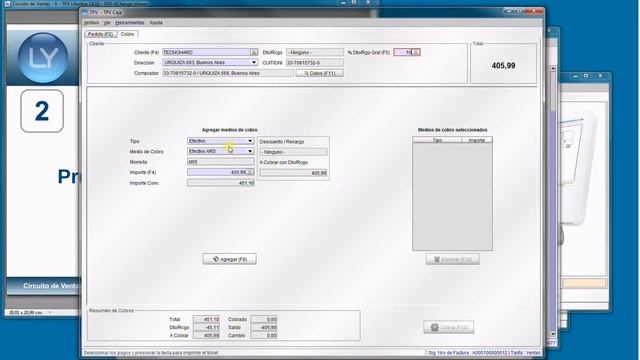Click the Moneda field showing ARS
Viewport: 640px width, 360px height.
(x=221, y=162)
